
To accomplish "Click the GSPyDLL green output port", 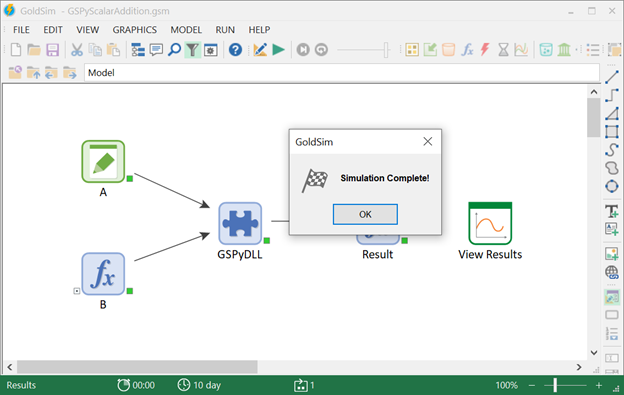I will [x=267, y=240].
